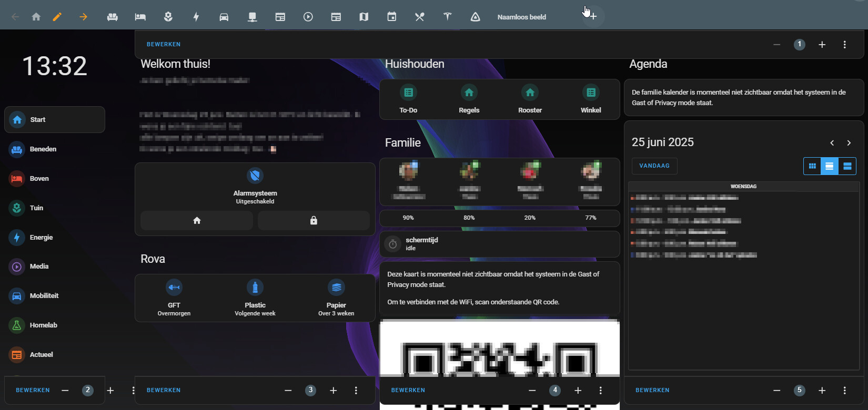
Task: Decrease column span of section 3
Action: click(x=288, y=391)
